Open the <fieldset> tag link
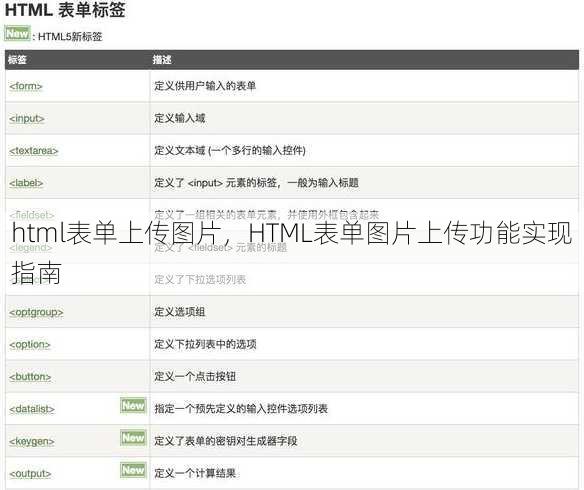The image size is (584, 490). tap(32, 215)
